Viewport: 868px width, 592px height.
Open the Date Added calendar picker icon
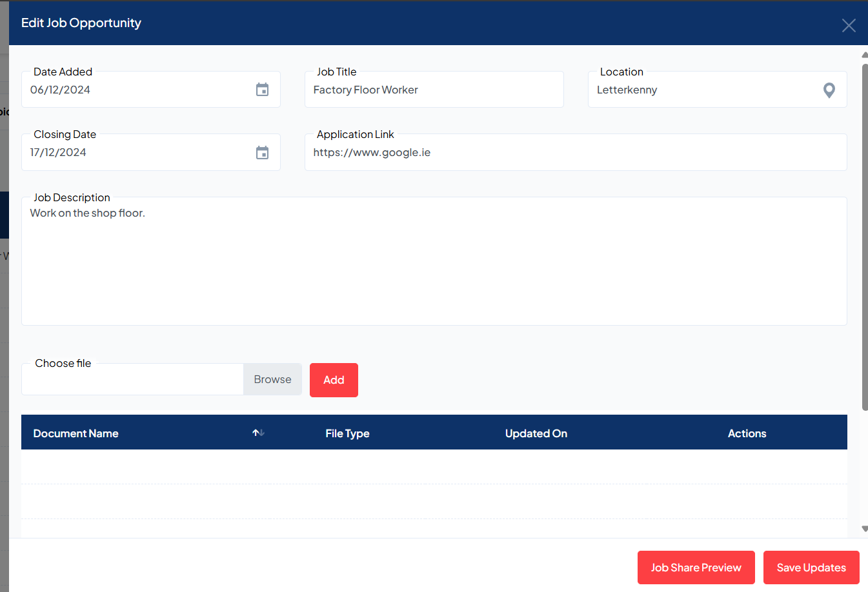262,90
